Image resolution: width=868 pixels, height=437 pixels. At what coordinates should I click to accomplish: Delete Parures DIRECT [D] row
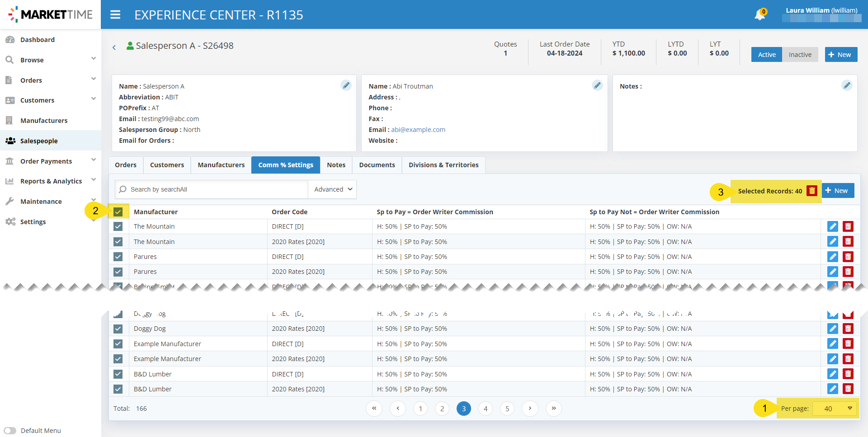[848, 257]
